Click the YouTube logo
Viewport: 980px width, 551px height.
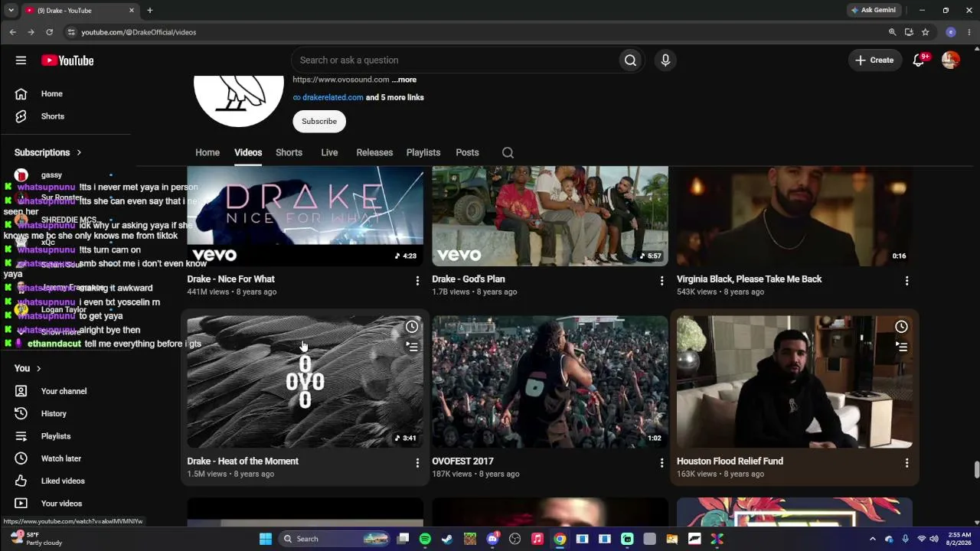pyautogui.click(x=67, y=60)
